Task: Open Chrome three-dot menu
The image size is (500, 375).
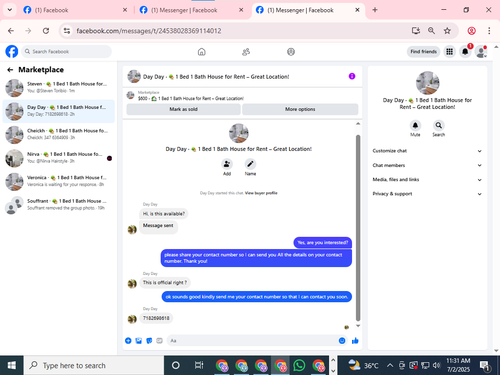Action: tap(489, 31)
